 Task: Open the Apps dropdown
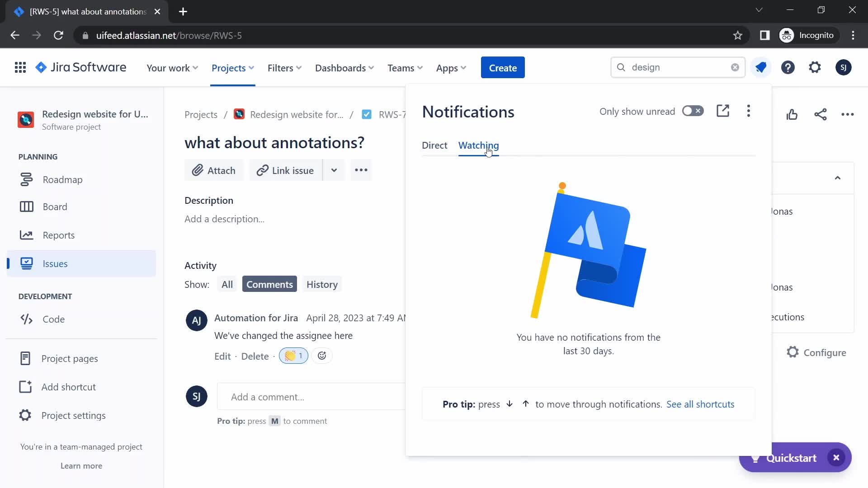(x=451, y=68)
